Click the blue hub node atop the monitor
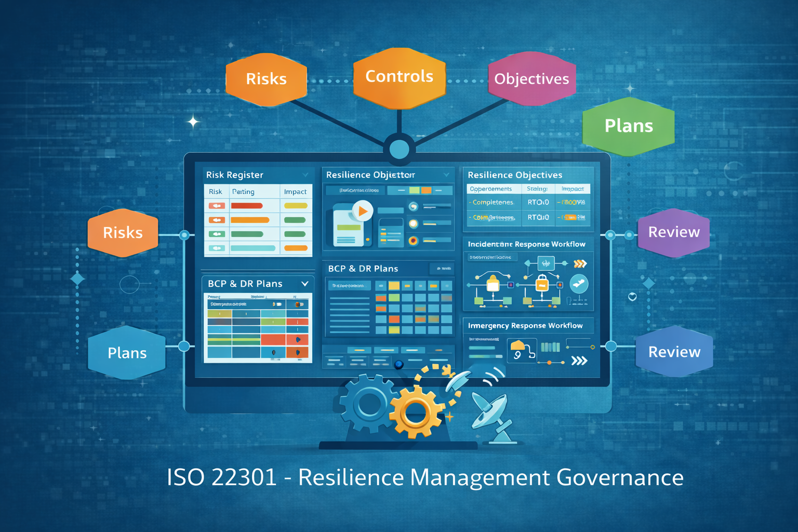Viewport: 798px width, 532px height. pos(399,150)
